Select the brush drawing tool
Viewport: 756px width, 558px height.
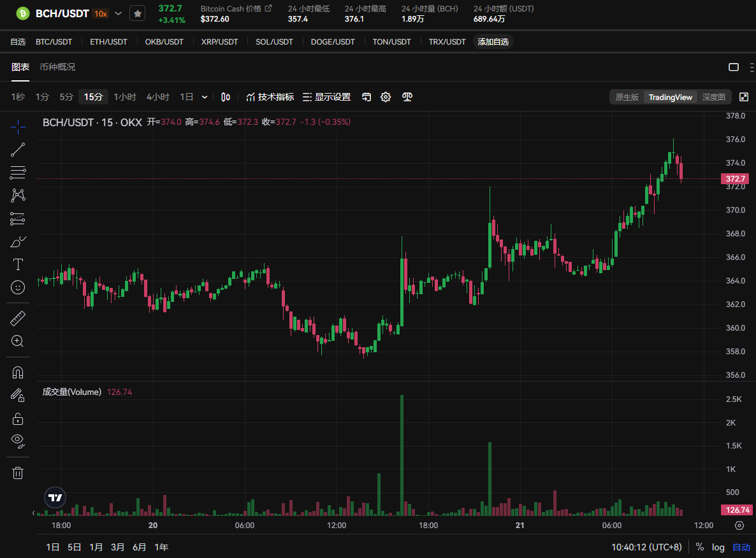coord(18,241)
